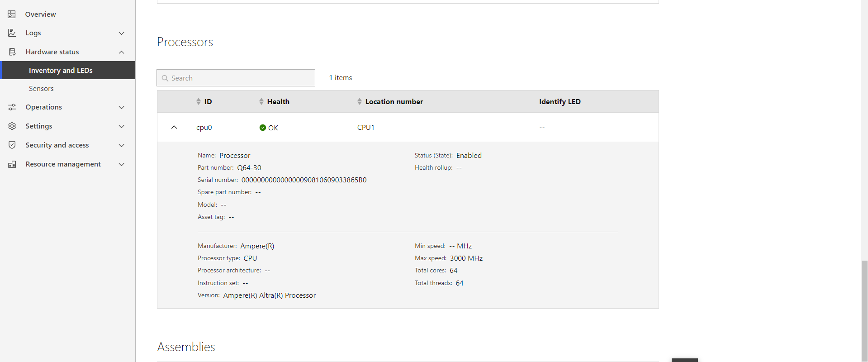This screenshot has width=868, height=362.
Task: Click the Resource management icon
Action: 12,164
